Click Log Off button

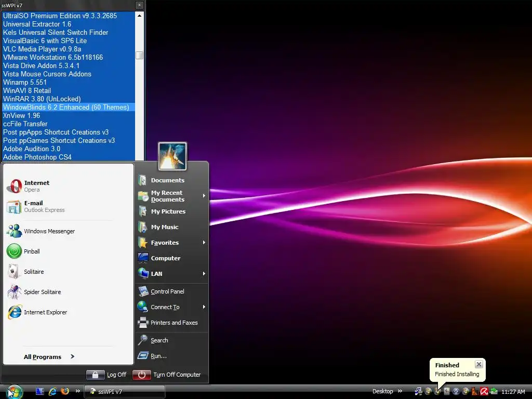(107, 375)
